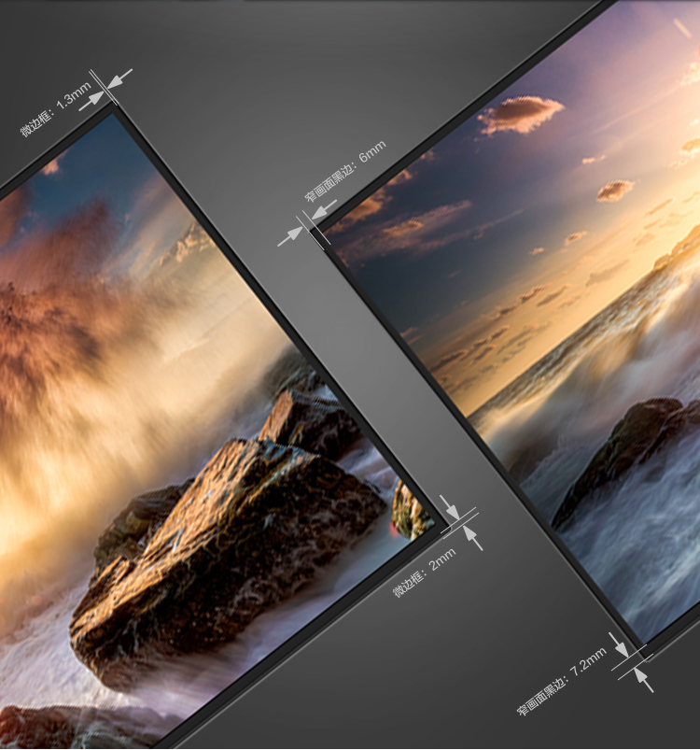This screenshot has height=750, width=700.
Task: Click the "微边框: 1.3mm" label
Action: [x=55, y=109]
